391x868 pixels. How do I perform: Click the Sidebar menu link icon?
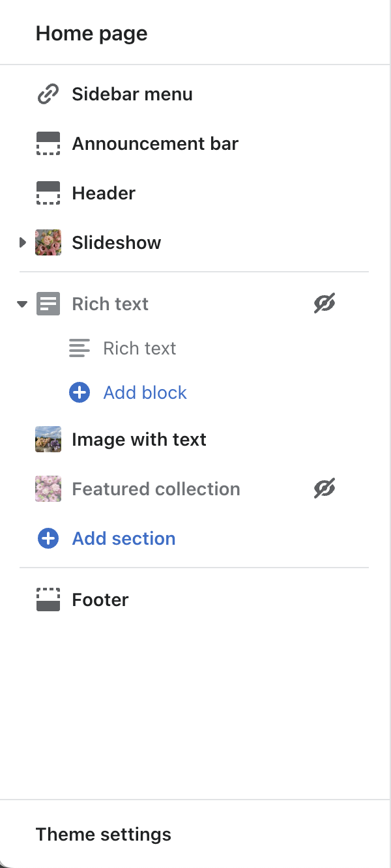(x=48, y=94)
